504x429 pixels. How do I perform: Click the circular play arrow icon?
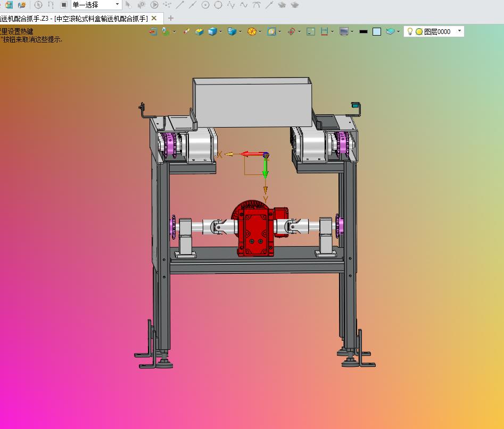(154, 5)
